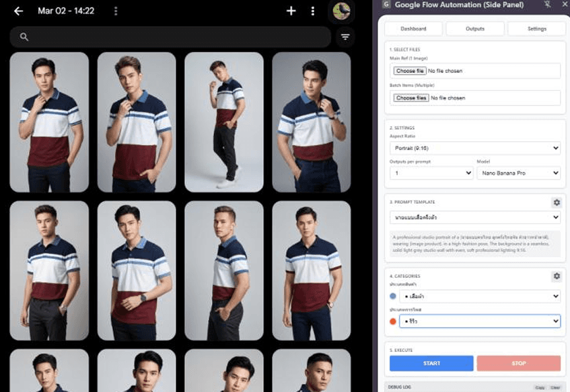Open the main more-options menu beside plus
The height and width of the screenshot is (392, 570).
pyautogui.click(x=313, y=11)
